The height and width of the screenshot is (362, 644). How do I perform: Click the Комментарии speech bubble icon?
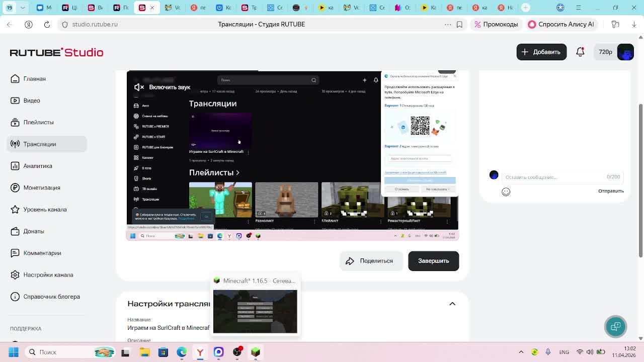(15, 253)
